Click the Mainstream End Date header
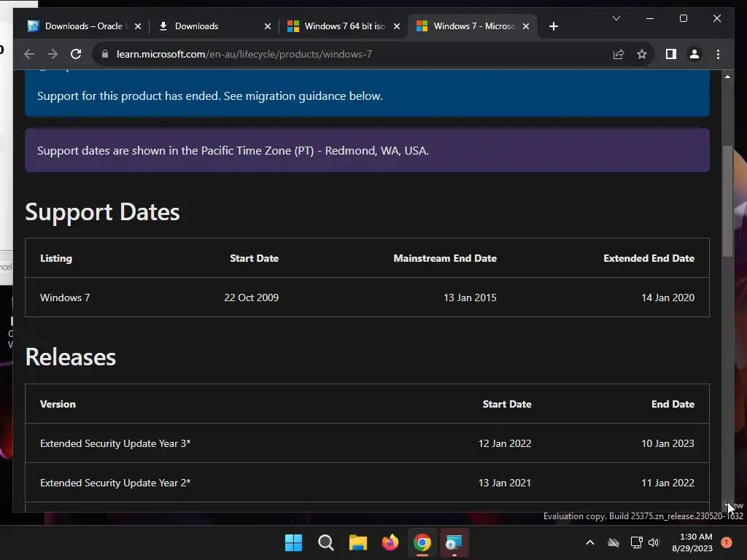The image size is (747, 560). (445, 258)
